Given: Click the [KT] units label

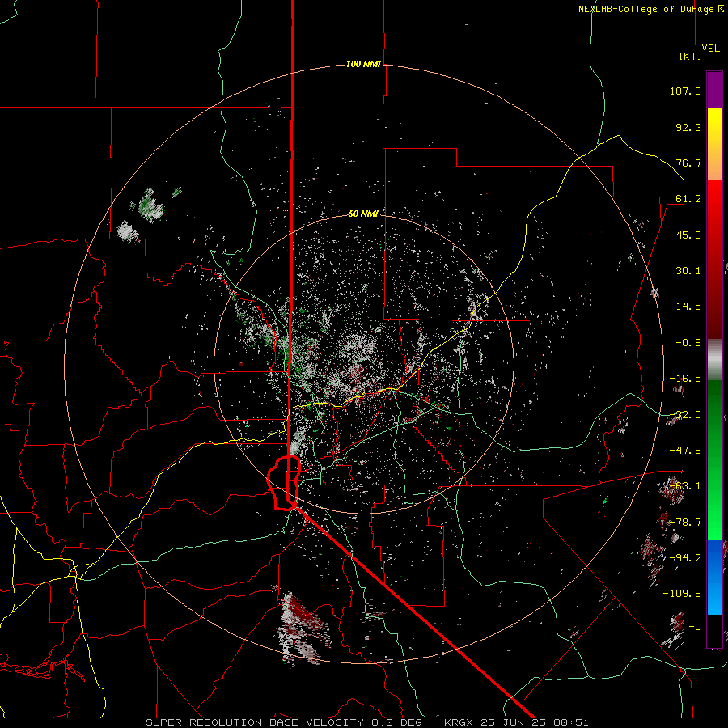Looking at the screenshot, I should click(x=690, y=56).
